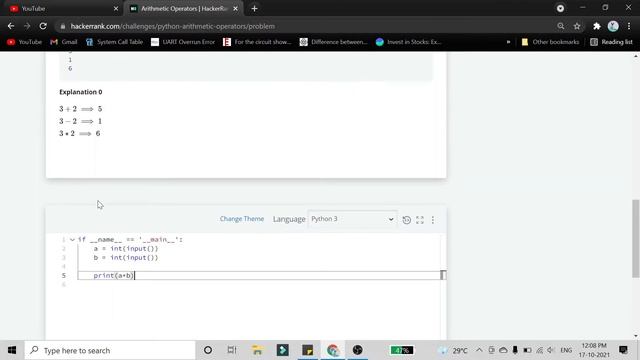Image resolution: width=640 pixels, height=360 pixels.
Task: Open a new browser tab
Action: pos(254,9)
